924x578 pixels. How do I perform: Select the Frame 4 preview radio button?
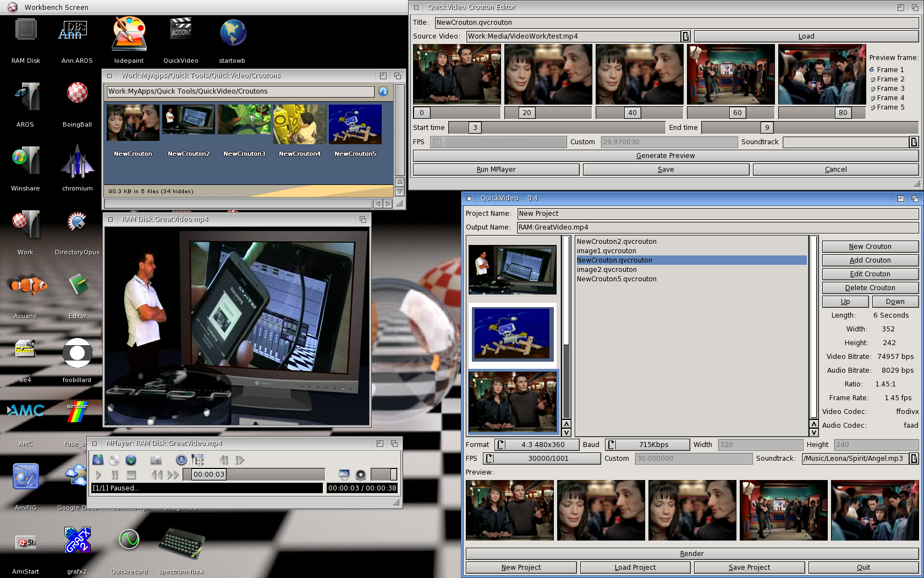[872, 98]
